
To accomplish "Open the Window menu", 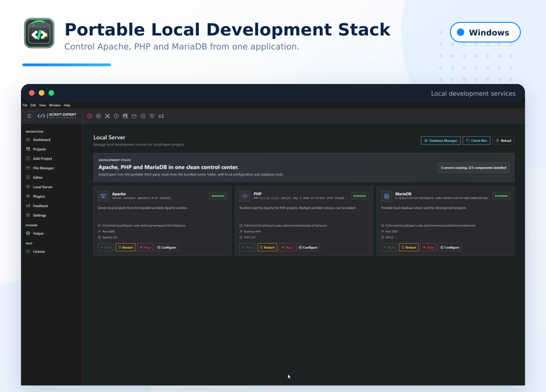I will click(x=55, y=105).
